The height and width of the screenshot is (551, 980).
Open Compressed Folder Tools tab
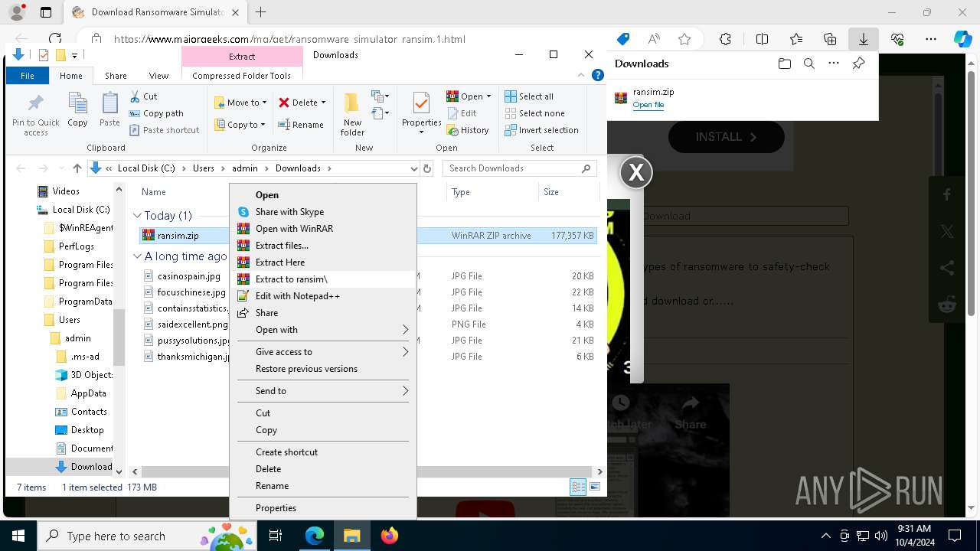(x=242, y=76)
